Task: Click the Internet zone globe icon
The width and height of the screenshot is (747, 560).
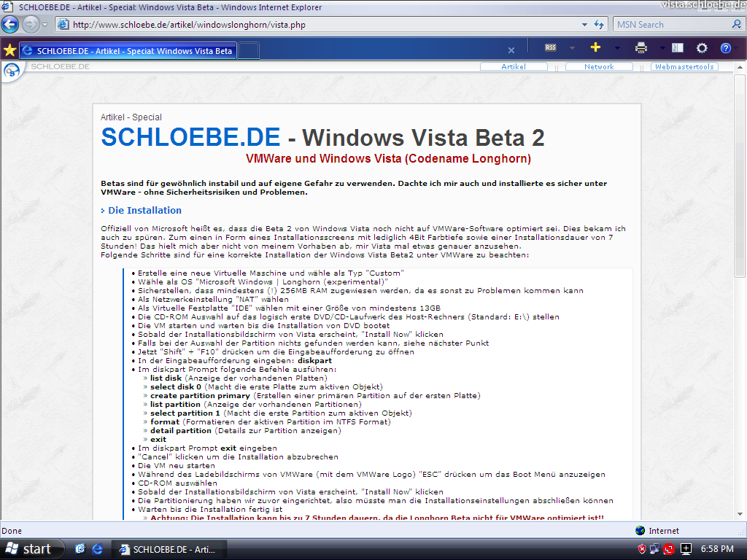Action: point(640,531)
